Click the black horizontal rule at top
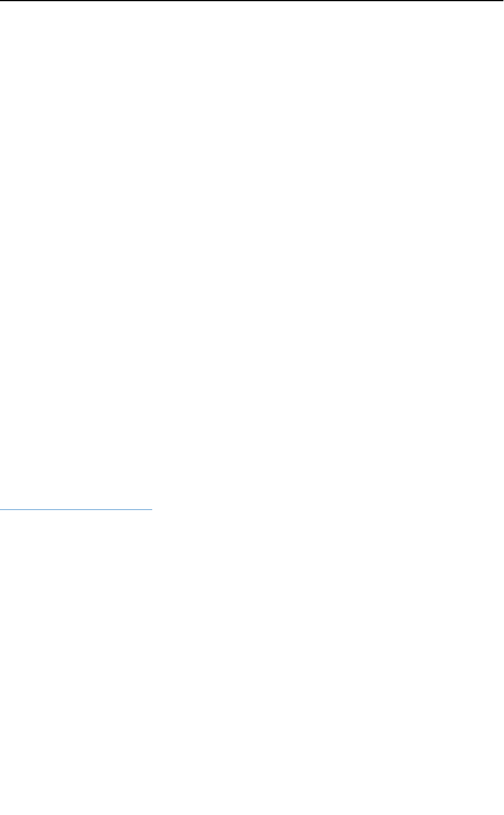 click(x=252, y=1)
